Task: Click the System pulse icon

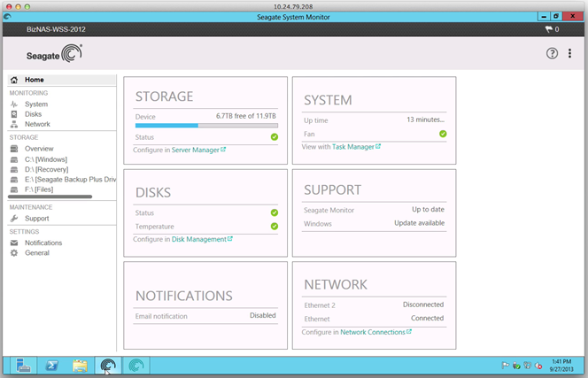Action: [x=14, y=104]
